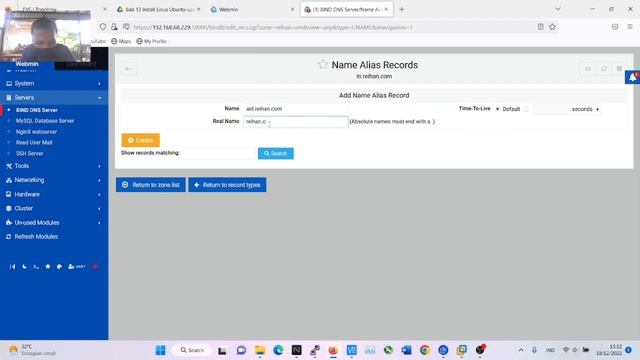Expand the Networking menu in sidebar
This screenshot has width=640, height=360.
[x=54, y=180]
